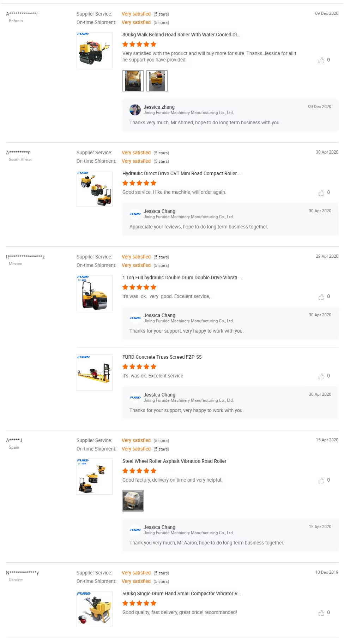View attached photo on Bahrain review
The height and width of the screenshot is (644, 350).
pyautogui.click(x=133, y=80)
